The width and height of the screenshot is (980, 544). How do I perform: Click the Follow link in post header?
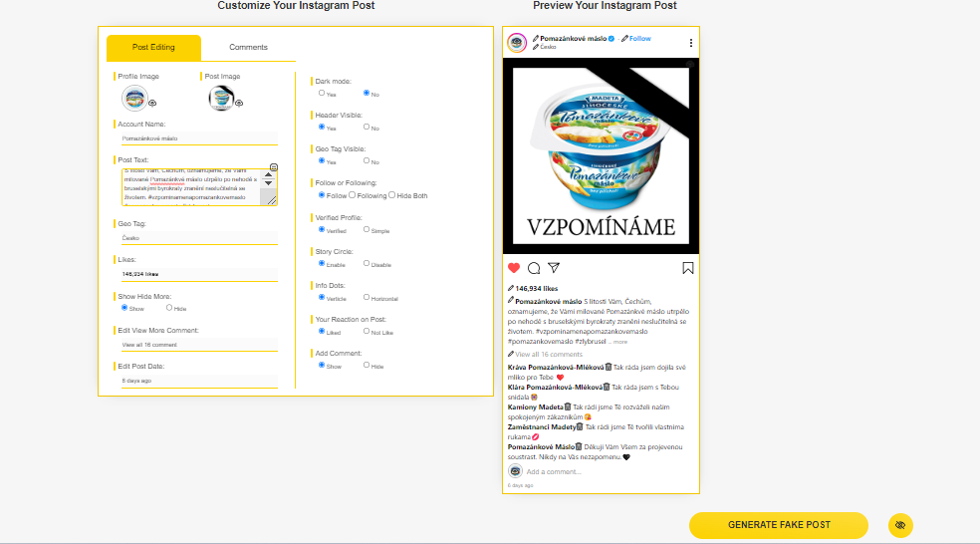point(639,39)
